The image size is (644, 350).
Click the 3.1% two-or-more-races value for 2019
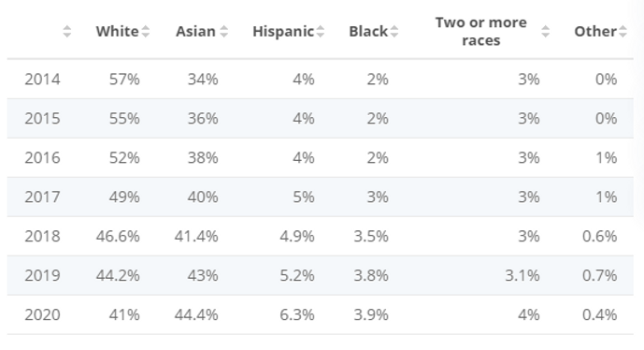522,275
